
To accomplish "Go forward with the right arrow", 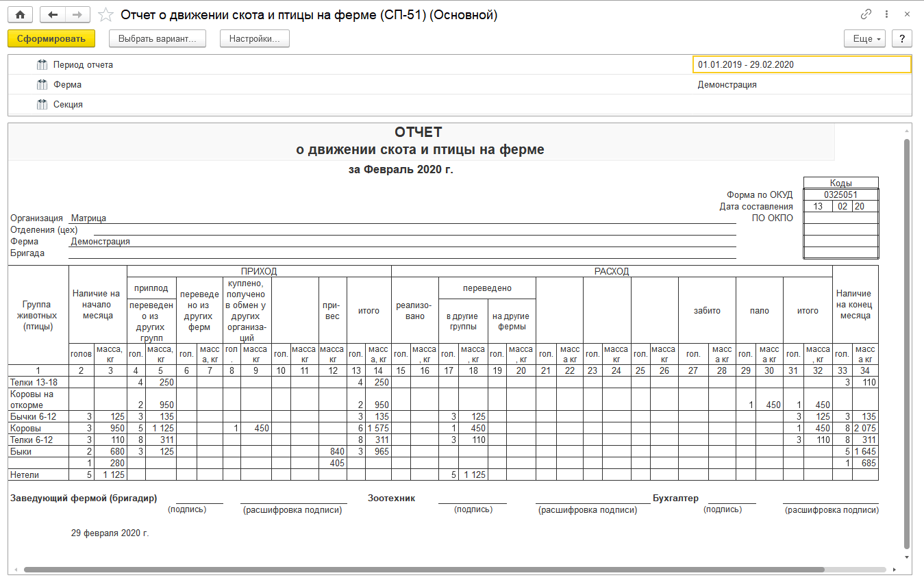I will click(x=77, y=14).
